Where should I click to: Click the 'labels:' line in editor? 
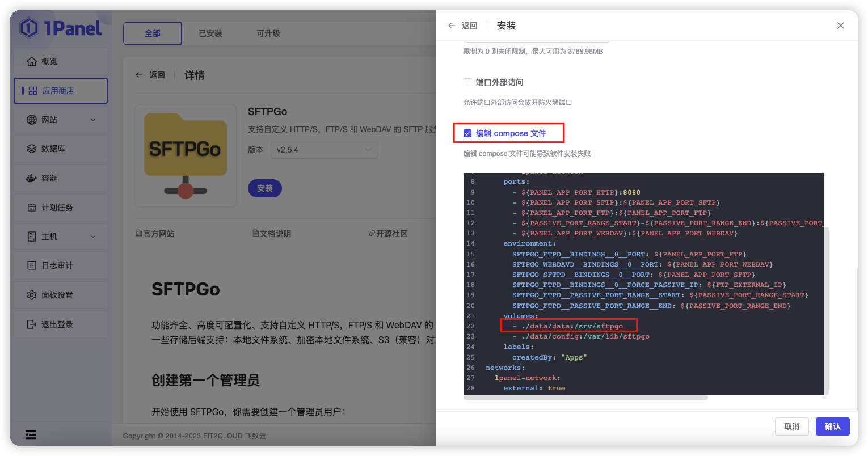tap(519, 347)
